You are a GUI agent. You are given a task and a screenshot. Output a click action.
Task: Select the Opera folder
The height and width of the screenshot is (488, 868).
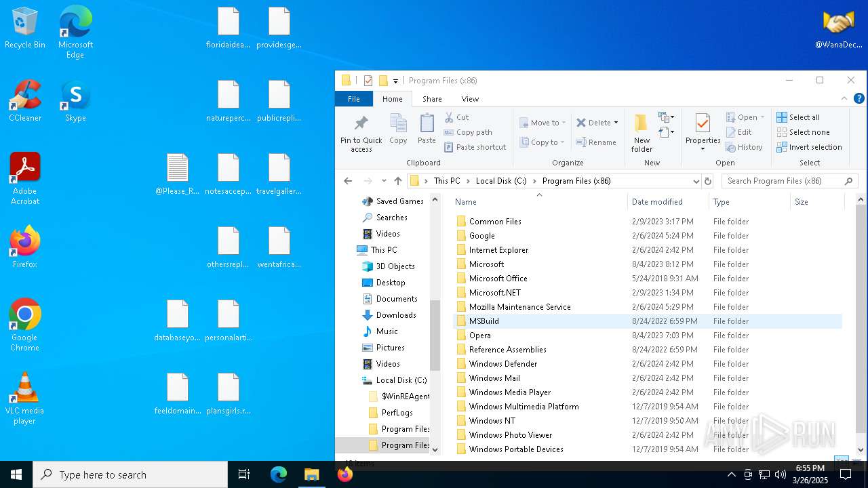click(648, 335)
